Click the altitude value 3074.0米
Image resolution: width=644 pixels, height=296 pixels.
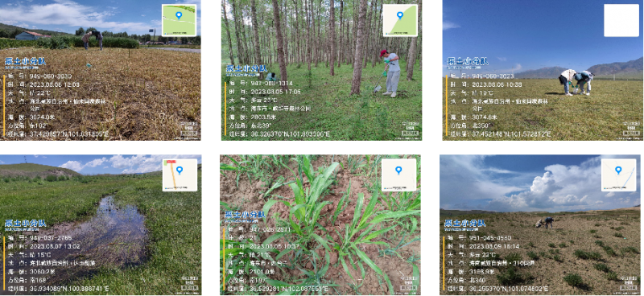coord(485,117)
